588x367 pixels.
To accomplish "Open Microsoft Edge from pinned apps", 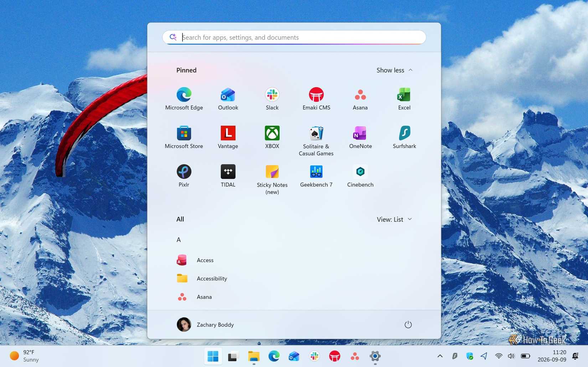I will coord(184,99).
